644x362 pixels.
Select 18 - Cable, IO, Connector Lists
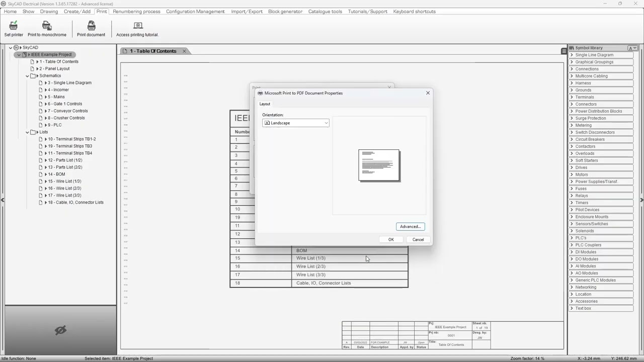pos(75,203)
